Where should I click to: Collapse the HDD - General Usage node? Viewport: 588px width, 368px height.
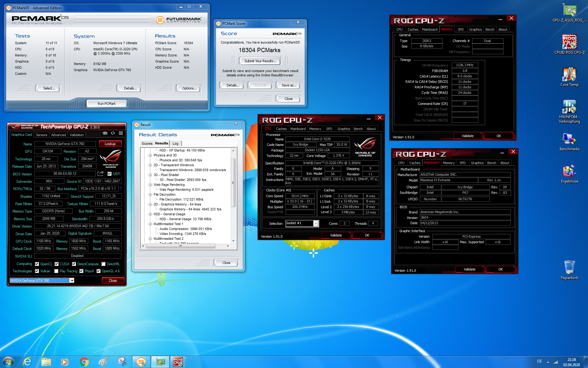coord(150,214)
